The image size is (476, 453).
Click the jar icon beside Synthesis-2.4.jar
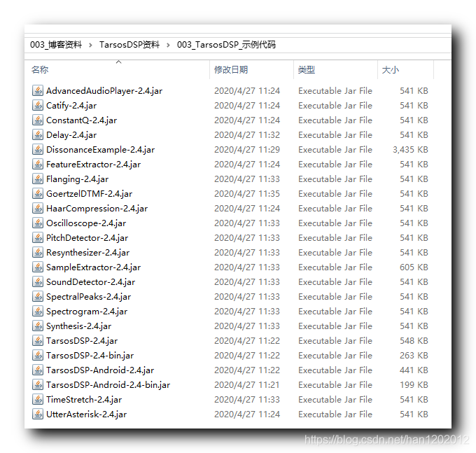click(x=38, y=326)
